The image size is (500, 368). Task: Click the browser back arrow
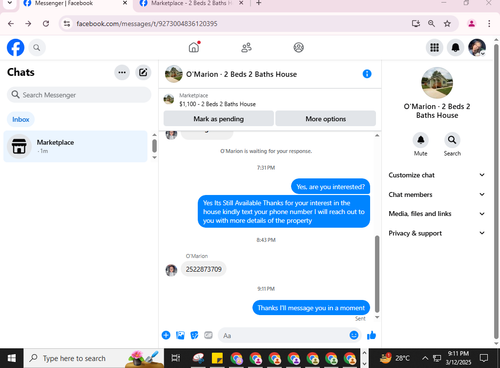tap(11, 24)
